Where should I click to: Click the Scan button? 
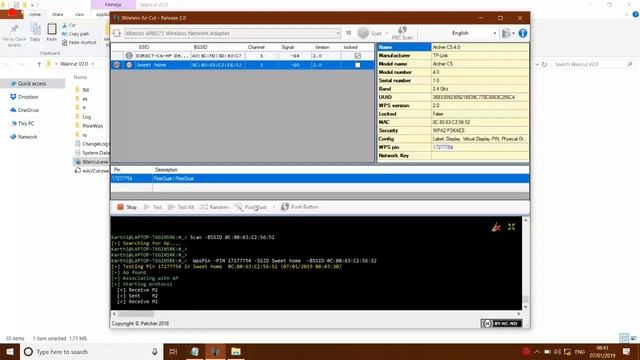coord(370,33)
